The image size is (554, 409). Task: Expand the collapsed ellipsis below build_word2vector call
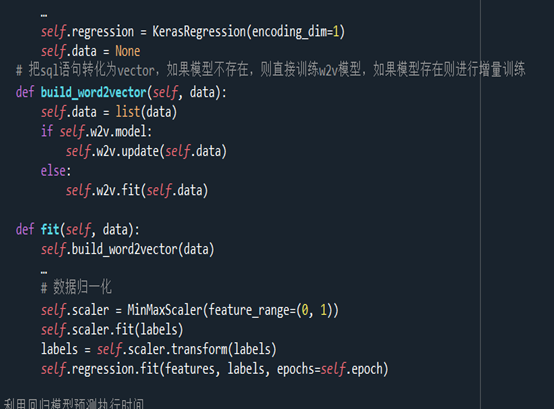click(44, 272)
